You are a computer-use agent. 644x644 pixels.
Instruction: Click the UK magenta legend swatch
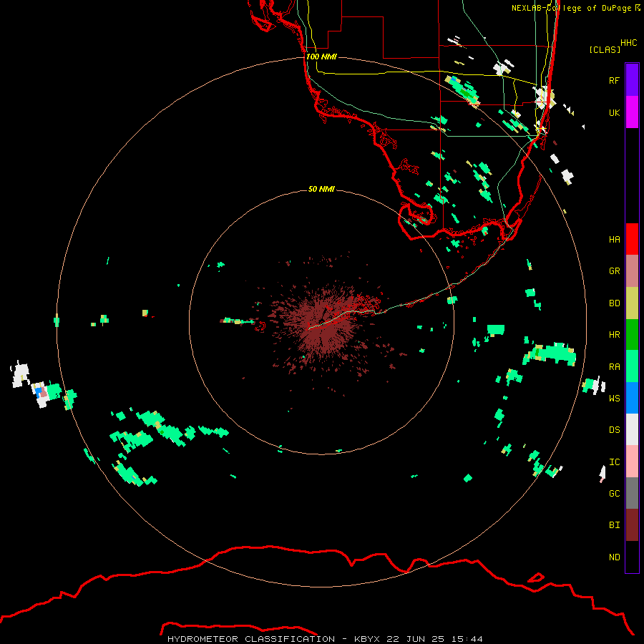click(x=632, y=112)
